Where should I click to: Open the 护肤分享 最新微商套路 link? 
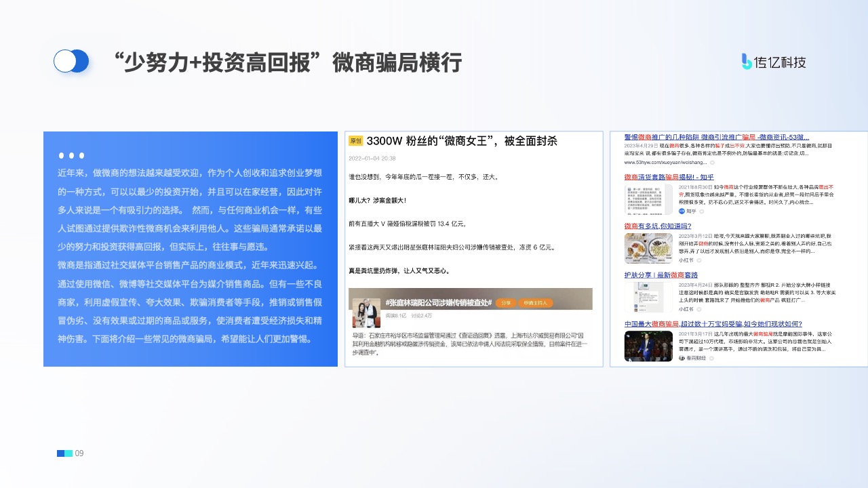pos(661,274)
